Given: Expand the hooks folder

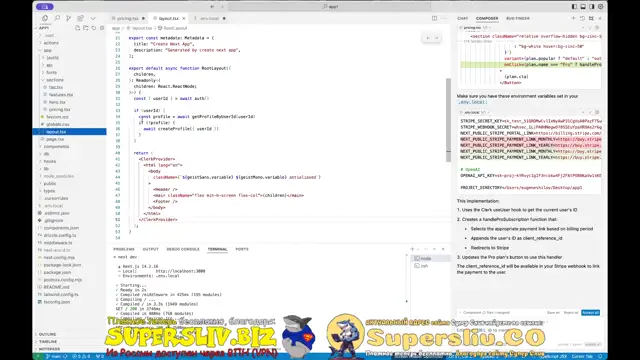Looking at the screenshot, I should (50, 161).
